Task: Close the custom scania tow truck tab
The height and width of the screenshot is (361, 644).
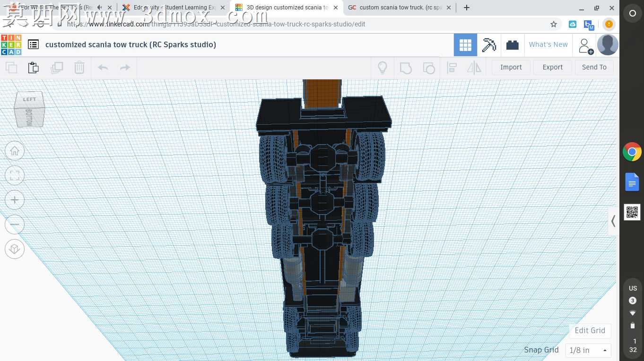Action: pyautogui.click(x=449, y=8)
